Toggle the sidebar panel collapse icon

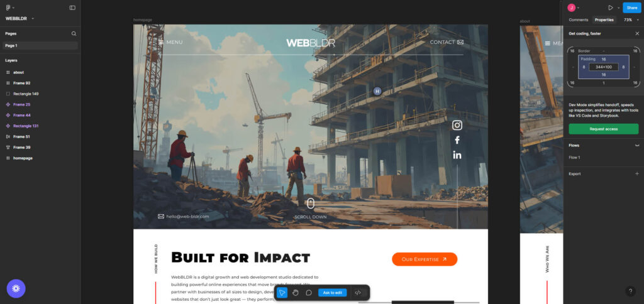[x=72, y=8]
